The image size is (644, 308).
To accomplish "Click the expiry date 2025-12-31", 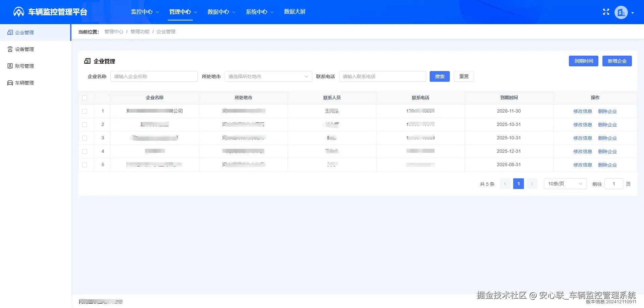I will (x=509, y=151).
